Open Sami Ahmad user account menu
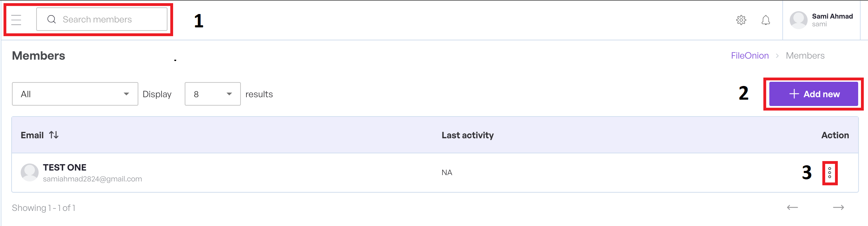Viewport: 868px width, 226px height. point(832,20)
